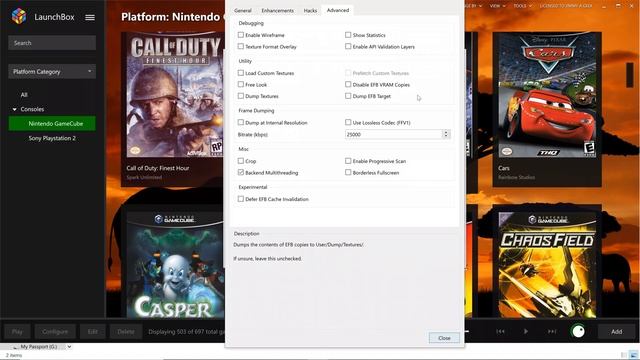Check Dump at Internal Resolution
Viewport: 640px width, 360px height.
click(x=241, y=122)
